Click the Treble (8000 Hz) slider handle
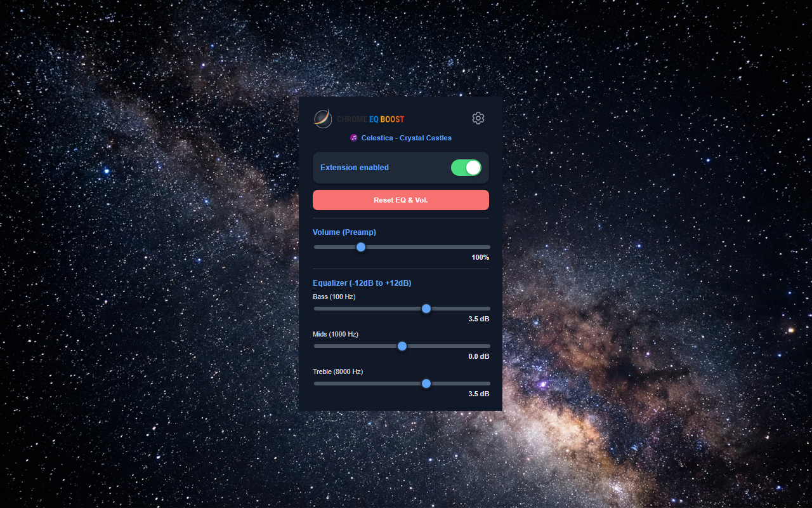The image size is (812, 508). [x=426, y=384]
